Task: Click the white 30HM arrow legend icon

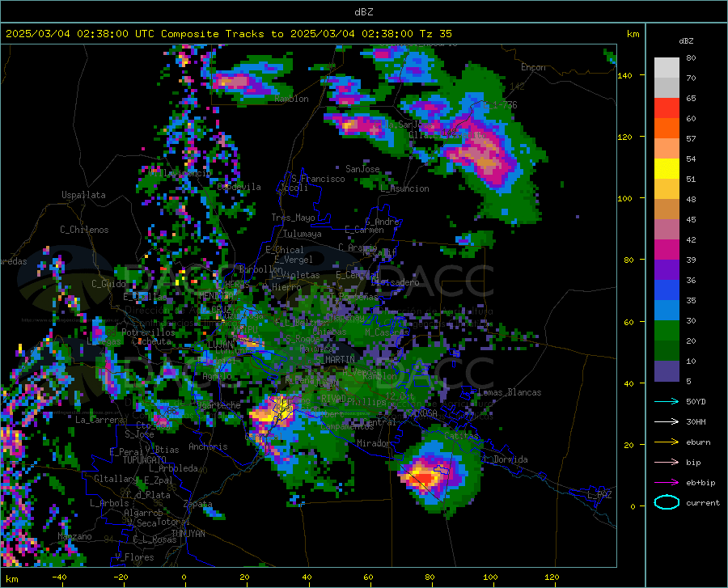Action: (x=667, y=421)
